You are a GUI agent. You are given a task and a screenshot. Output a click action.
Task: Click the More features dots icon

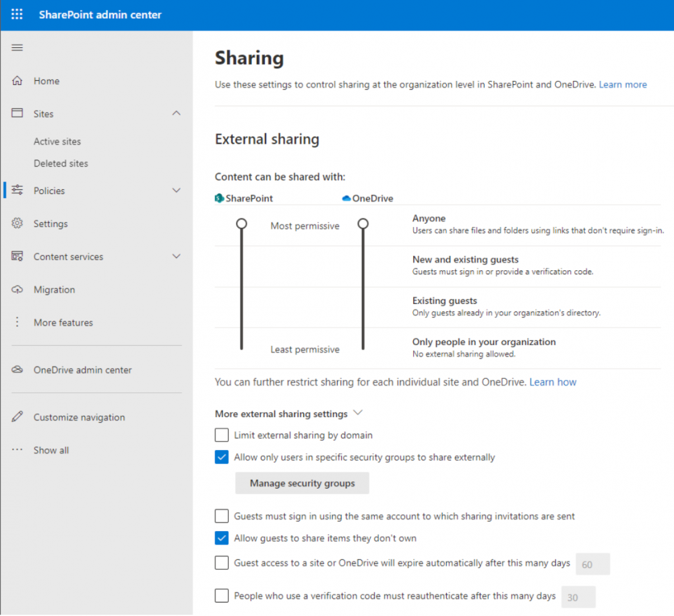click(18, 322)
